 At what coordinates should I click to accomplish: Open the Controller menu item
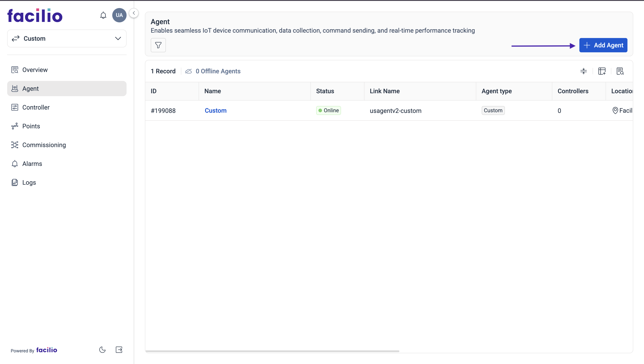click(36, 107)
